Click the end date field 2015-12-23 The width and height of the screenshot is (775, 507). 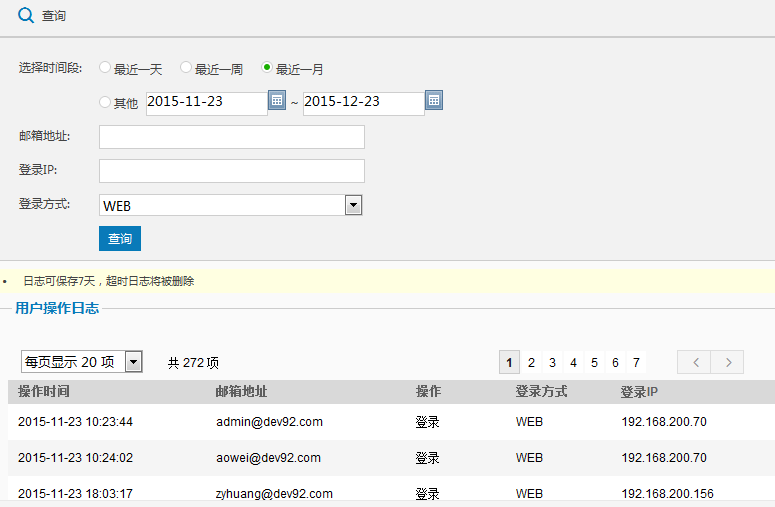tap(363, 103)
